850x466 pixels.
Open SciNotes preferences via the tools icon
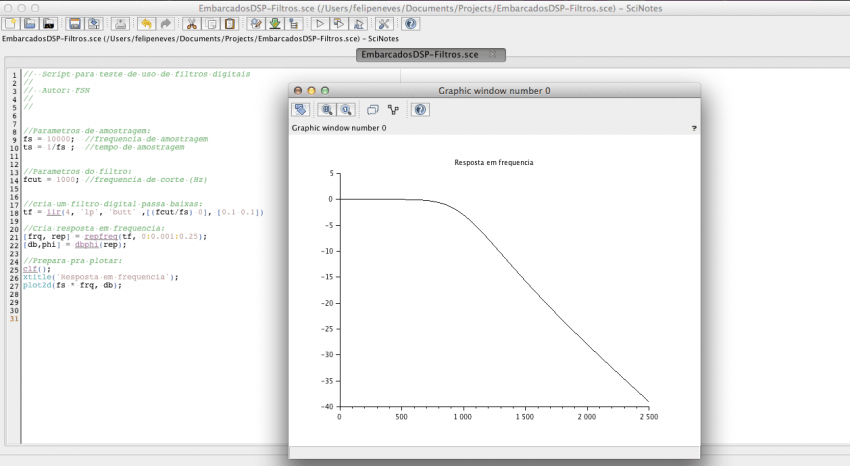click(384, 24)
